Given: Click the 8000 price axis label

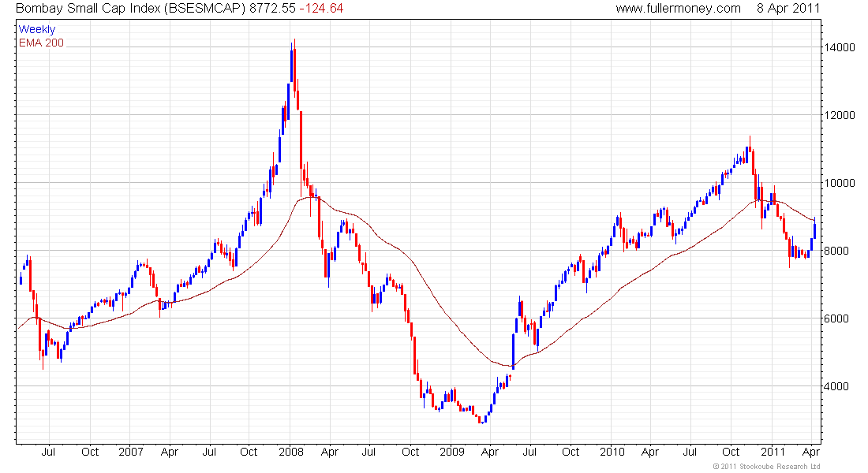Looking at the screenshot, I should coord(836,251).
